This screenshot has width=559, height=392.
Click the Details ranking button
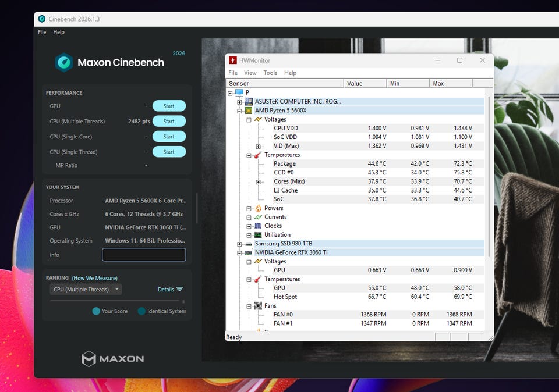[171, 289]
